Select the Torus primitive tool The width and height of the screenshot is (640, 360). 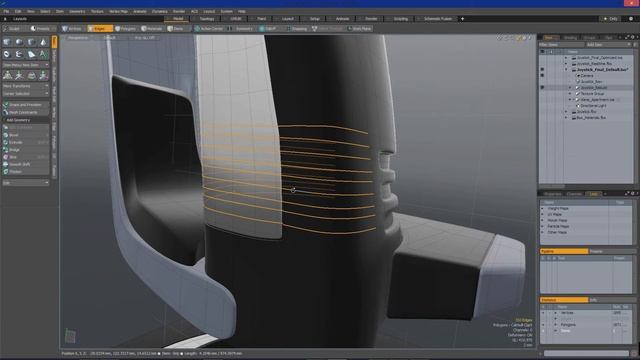click(7, 54)
